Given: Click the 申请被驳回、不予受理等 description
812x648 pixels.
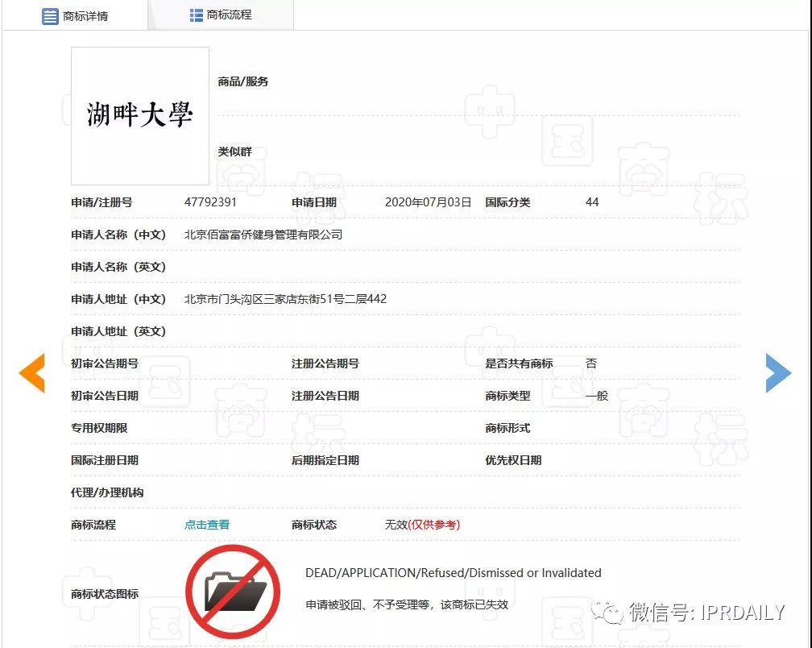Looking at the screenshot, I should click(x=407, y=604).
